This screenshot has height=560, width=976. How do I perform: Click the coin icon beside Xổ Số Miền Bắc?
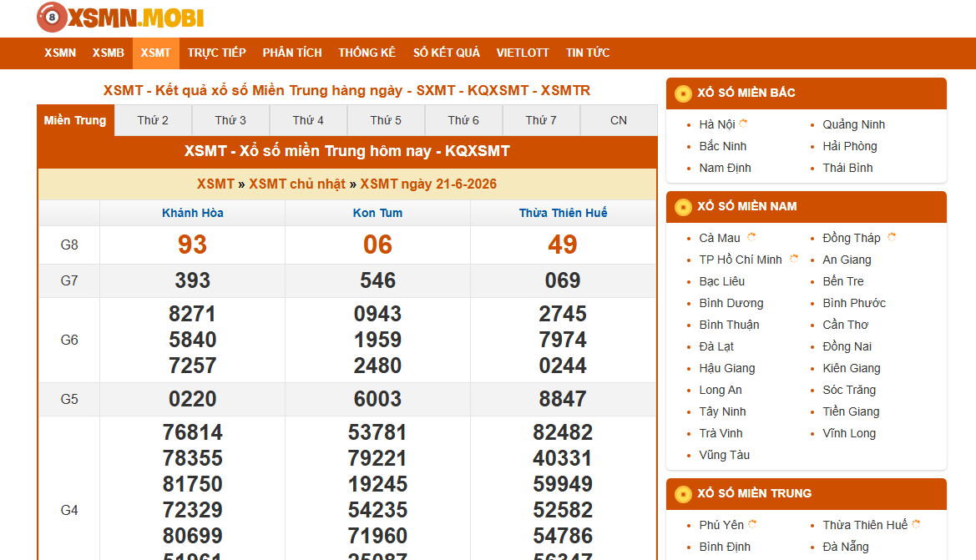[x=683, y=93]
